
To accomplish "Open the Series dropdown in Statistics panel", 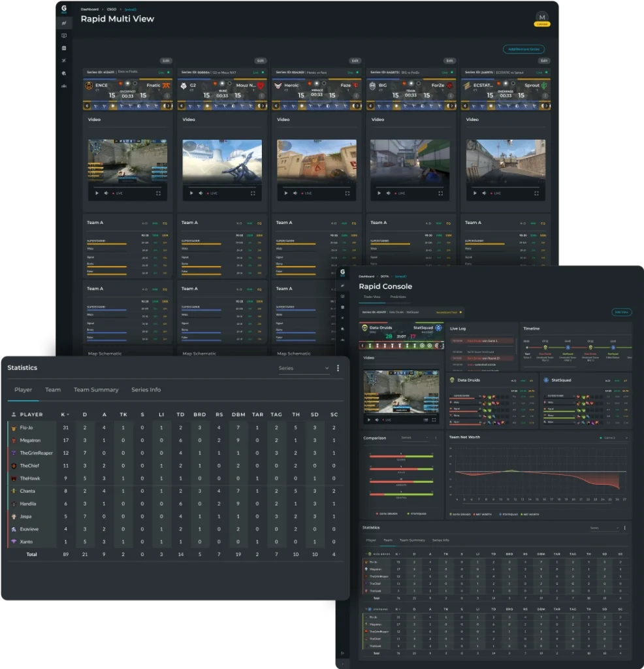I will 304,368.
